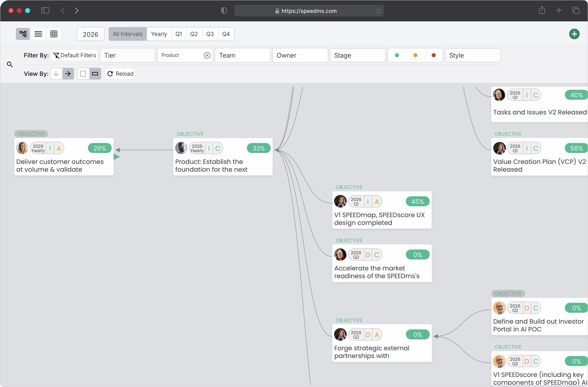Open the grid view icon

54,34
